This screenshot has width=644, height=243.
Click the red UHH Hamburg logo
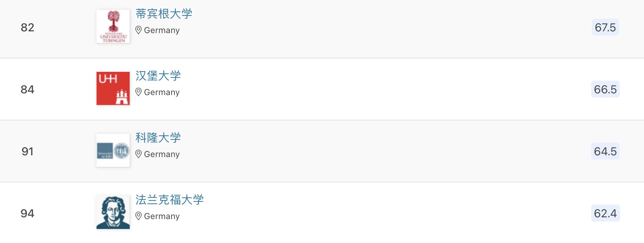[x=113, y=88]
